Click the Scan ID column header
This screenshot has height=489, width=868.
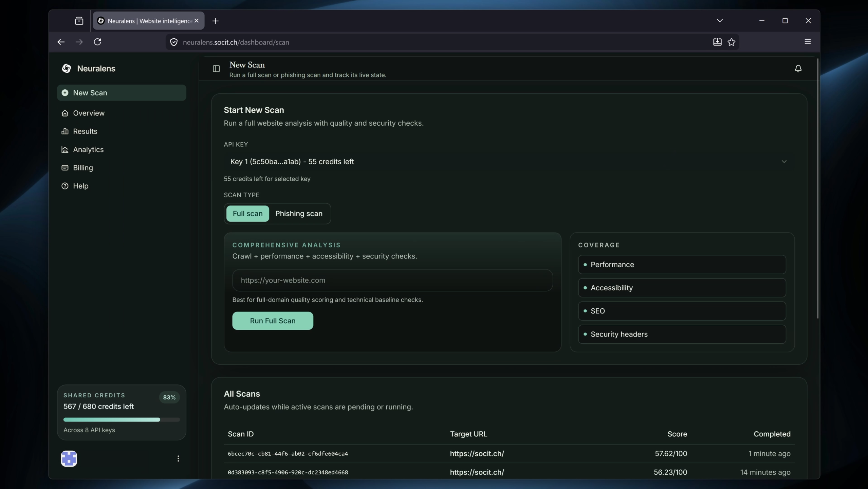click(x=241, y=434)
